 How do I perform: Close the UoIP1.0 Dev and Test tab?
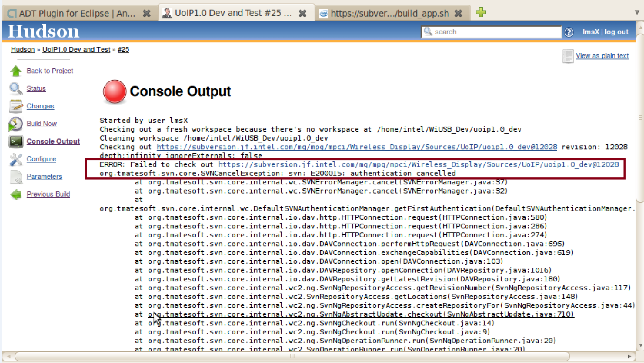[302, 14]
